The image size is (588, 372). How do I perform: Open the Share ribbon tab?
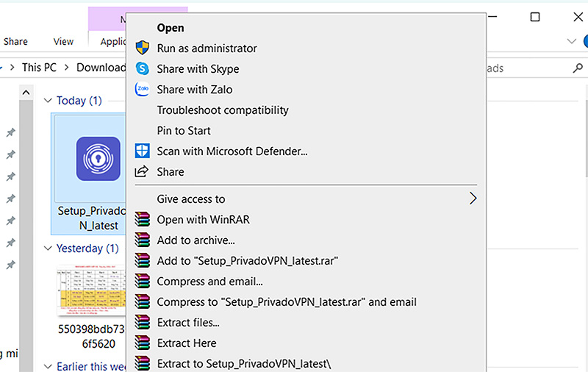click(x=15, y=41)
